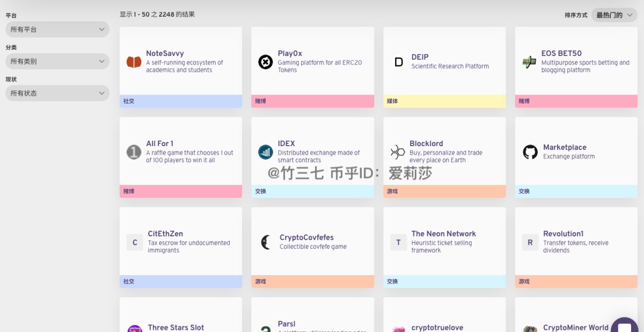Viewport: 644px width, 332px height.
Task: Open the 所有类别 category dropdown
Action: click(x=57, y=61)
